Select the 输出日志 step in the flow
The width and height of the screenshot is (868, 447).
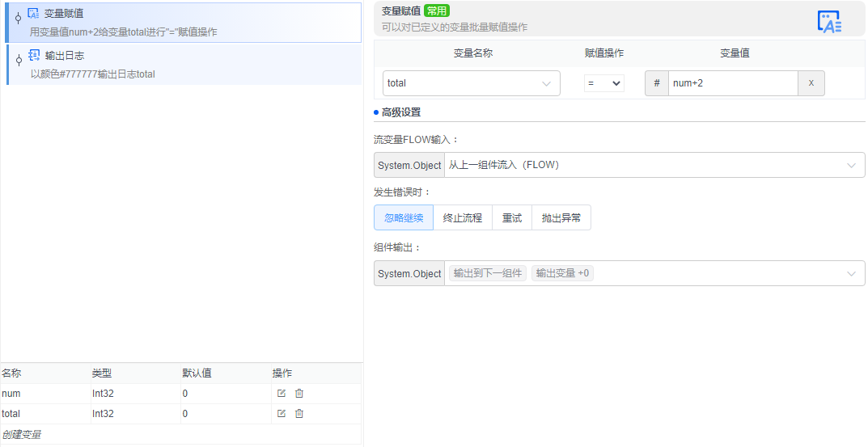click(x=184, y=65)
